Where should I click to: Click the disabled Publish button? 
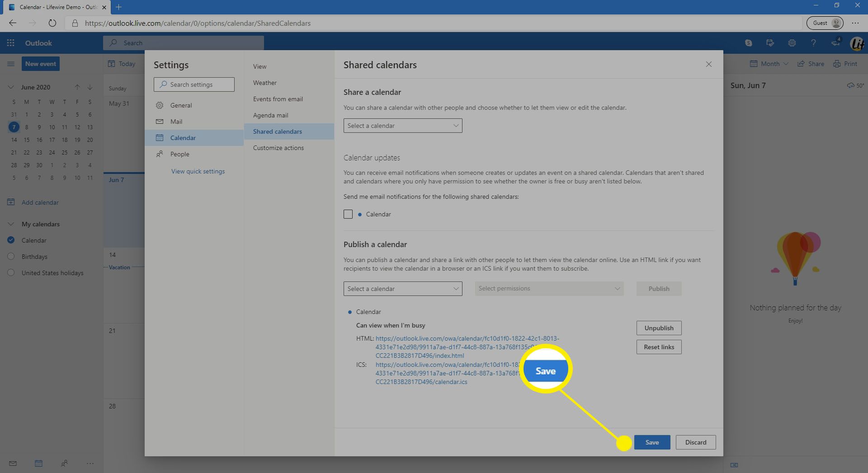click(x=659, y=289)
